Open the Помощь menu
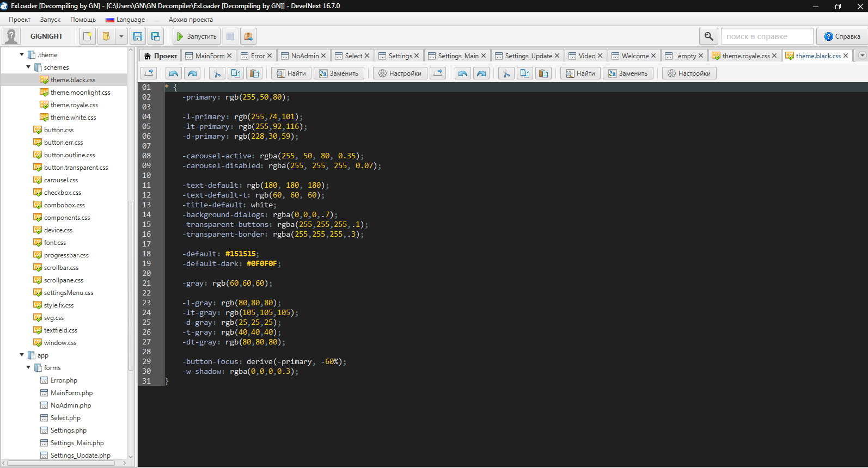The image size is (868, 468). coord(83,20)
